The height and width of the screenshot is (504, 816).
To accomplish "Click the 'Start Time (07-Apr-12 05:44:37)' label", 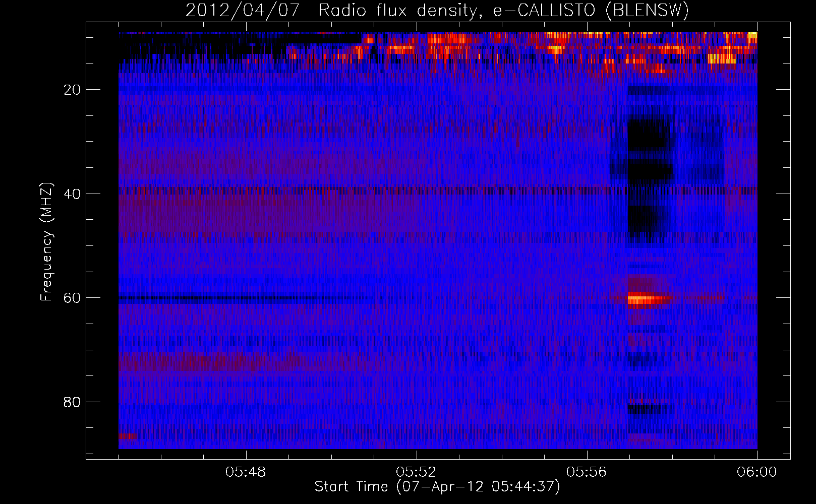I will coord(437,487).
